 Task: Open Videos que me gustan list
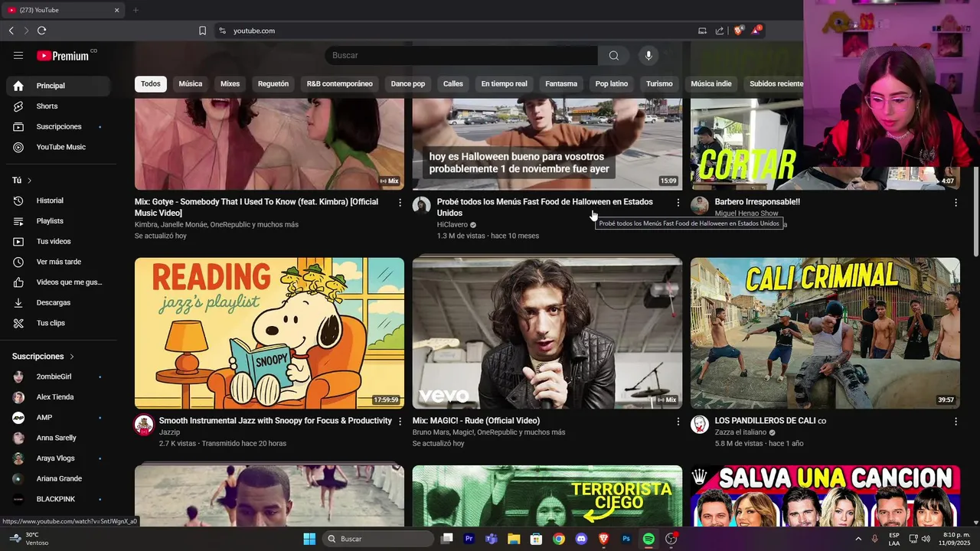[x=58, y=282]
